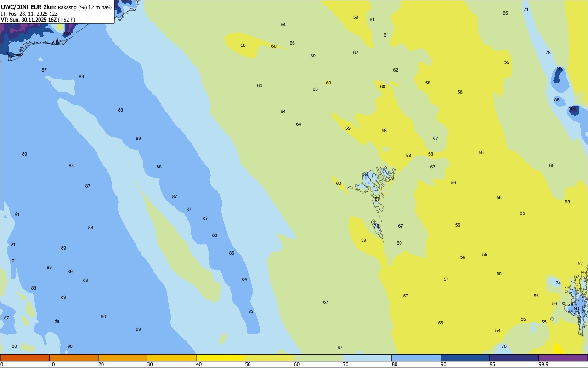The image size is (588, 368).
Task: Click the 70–80 pale blue legend swatch
Action: pos(367,357)
